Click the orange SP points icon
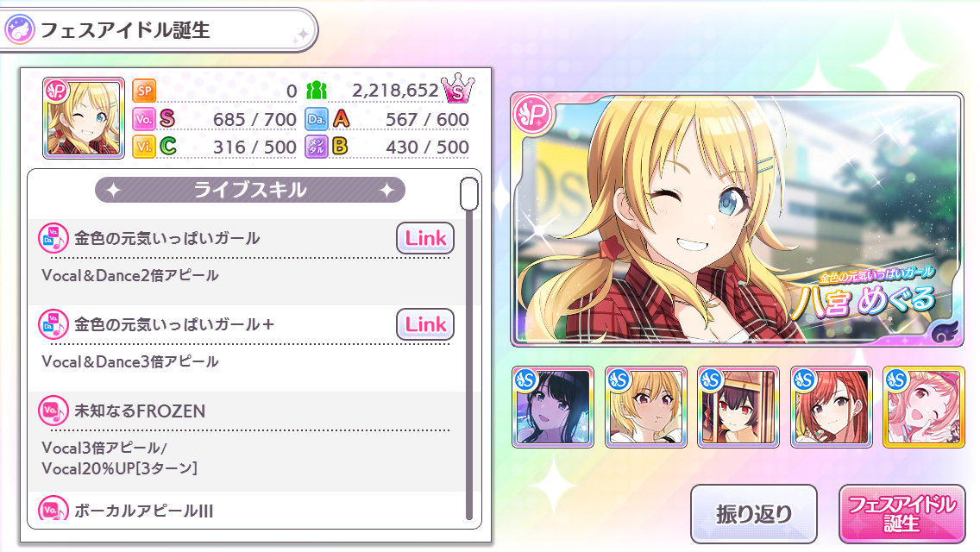Viewport: 980px width, 552px height. click(x=144, y=91)
